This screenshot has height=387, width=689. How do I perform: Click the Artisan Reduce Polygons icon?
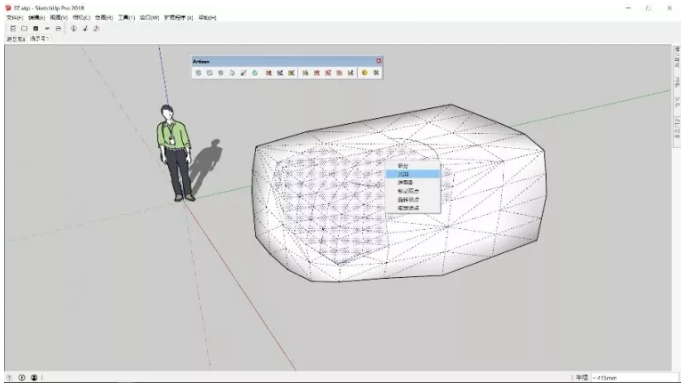click(376, 73)
